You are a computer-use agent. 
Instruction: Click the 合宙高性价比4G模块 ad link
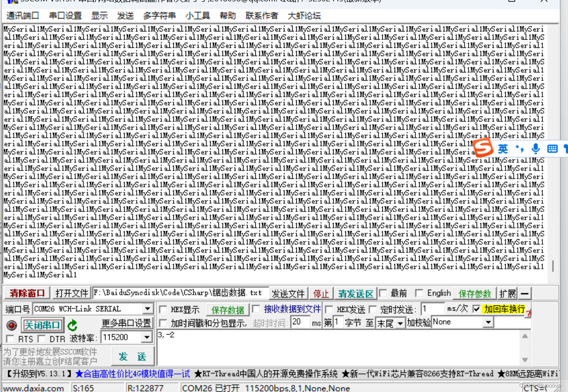[x=132, y=374]
